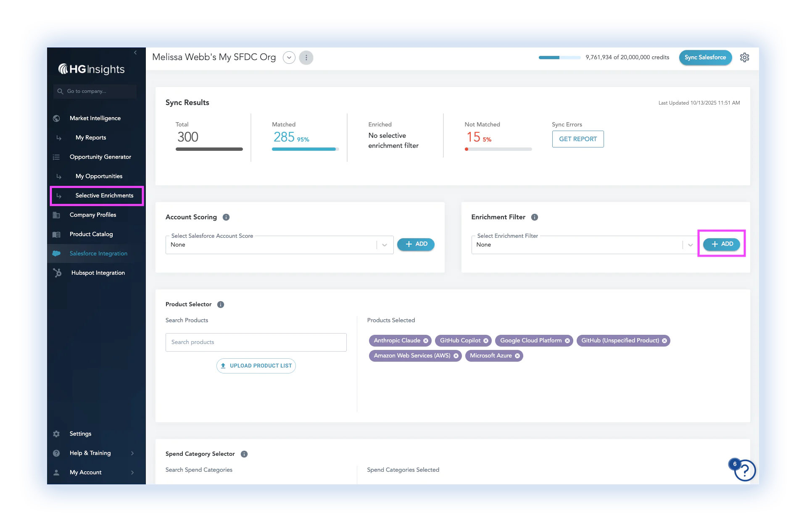
Task: Click ADD next to Enrichment Filter
Action: [722, 244]
